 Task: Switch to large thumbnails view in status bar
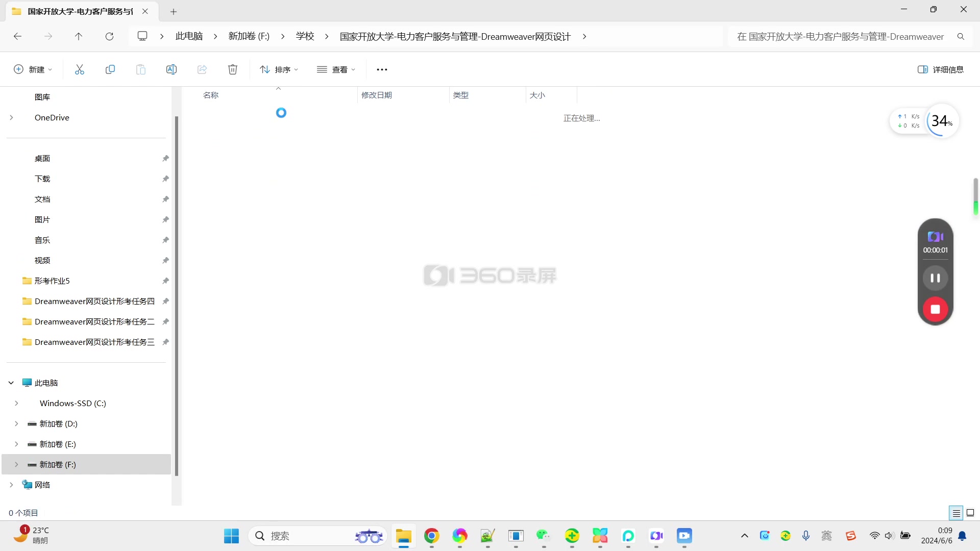point(970,513)
